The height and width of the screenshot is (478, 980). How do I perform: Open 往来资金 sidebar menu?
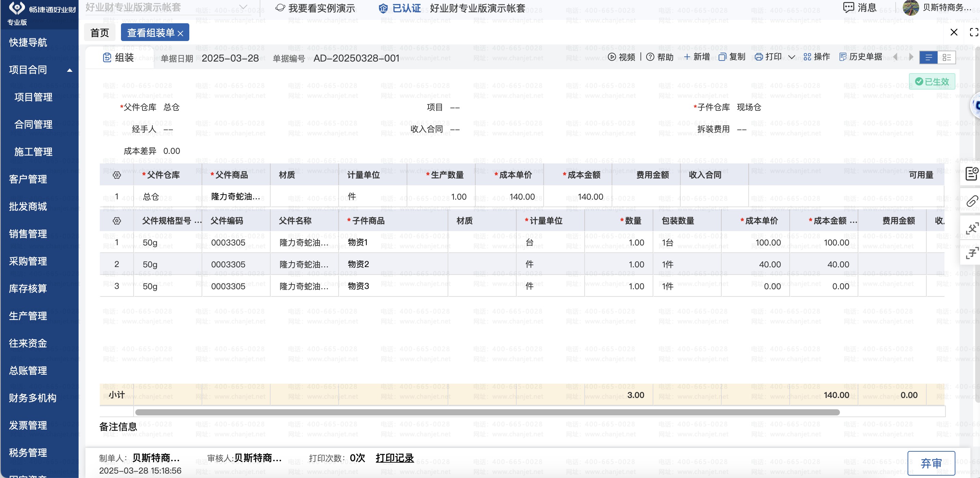pyautogui.click(x=28, y=343)
